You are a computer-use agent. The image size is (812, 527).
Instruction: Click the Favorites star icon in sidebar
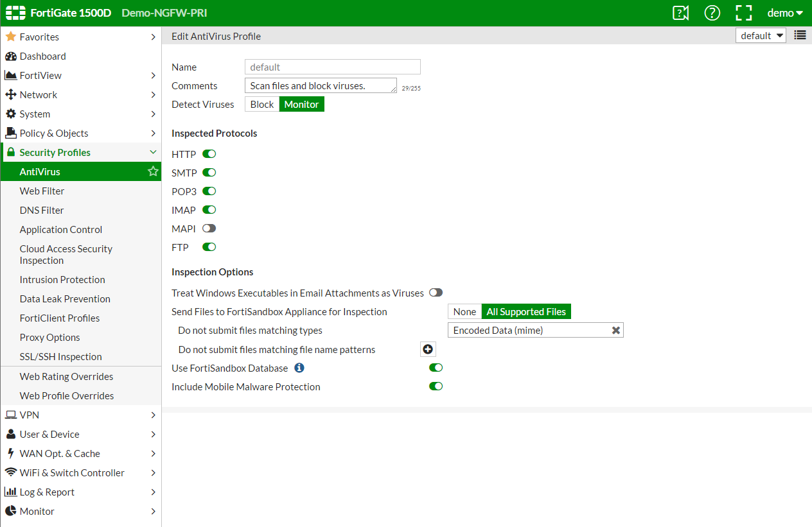point(10,37)
